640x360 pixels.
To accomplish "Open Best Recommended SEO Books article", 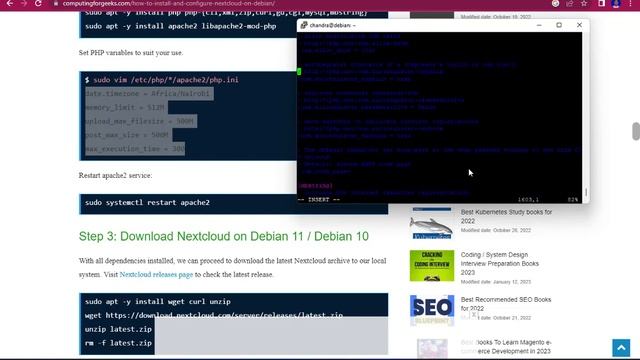I will [506, 304].
